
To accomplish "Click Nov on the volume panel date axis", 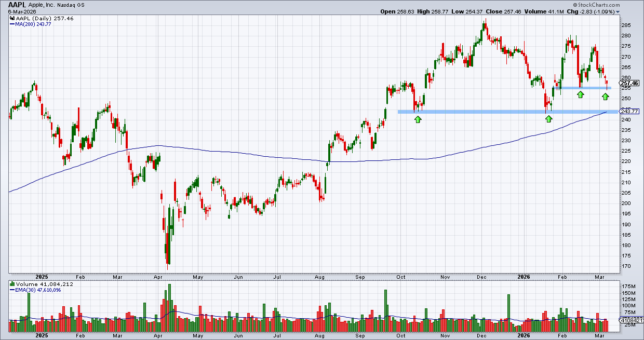I will click(x=444, y=336).
